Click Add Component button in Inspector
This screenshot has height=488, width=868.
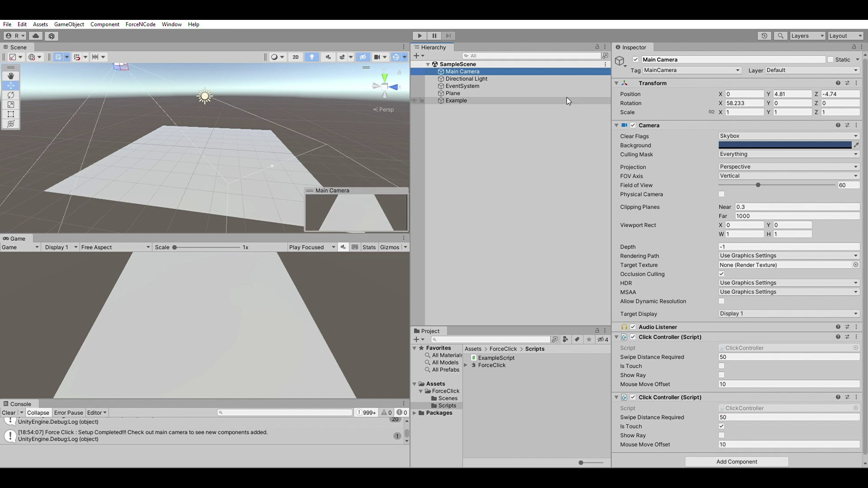(x=737, y=461)
